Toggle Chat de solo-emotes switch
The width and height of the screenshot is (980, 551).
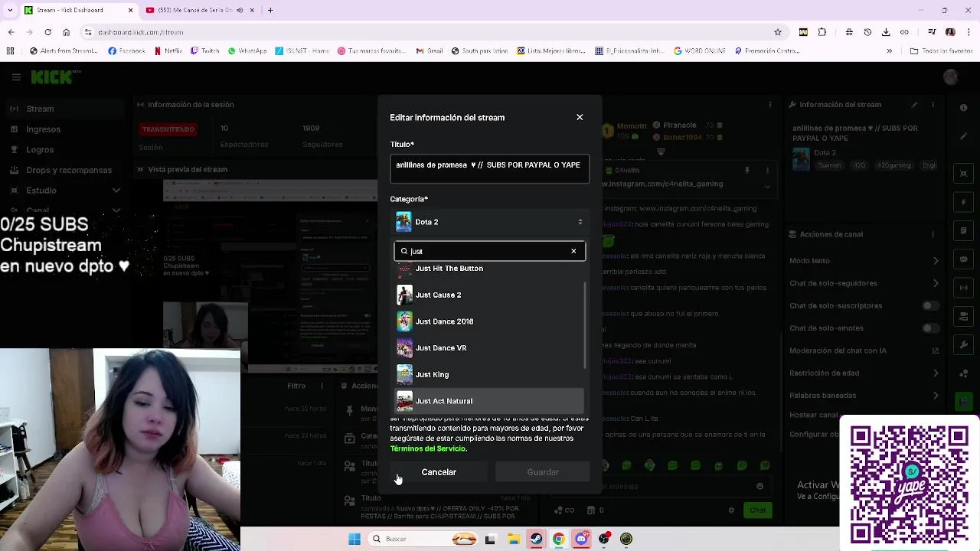(x=930, y=328)
